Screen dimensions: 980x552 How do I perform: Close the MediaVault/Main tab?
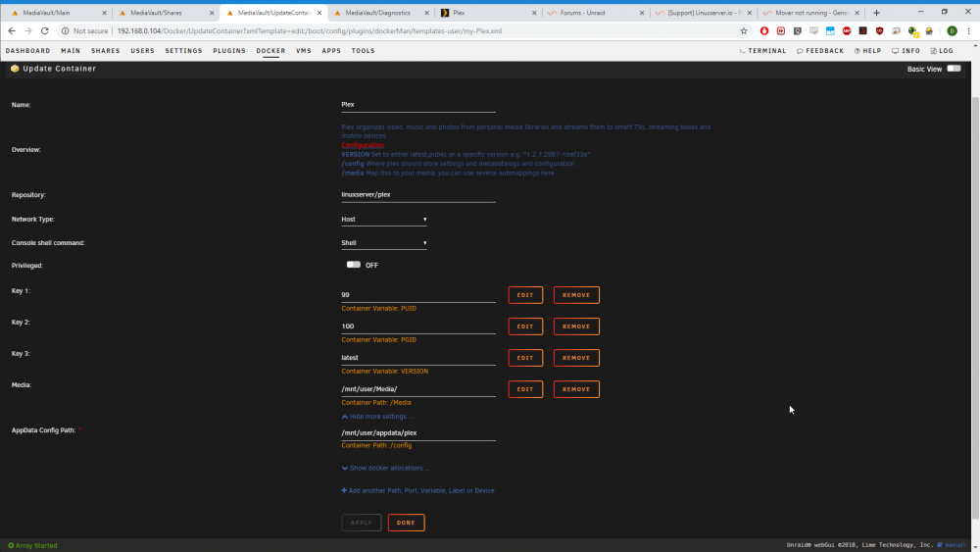pos(105,13)
